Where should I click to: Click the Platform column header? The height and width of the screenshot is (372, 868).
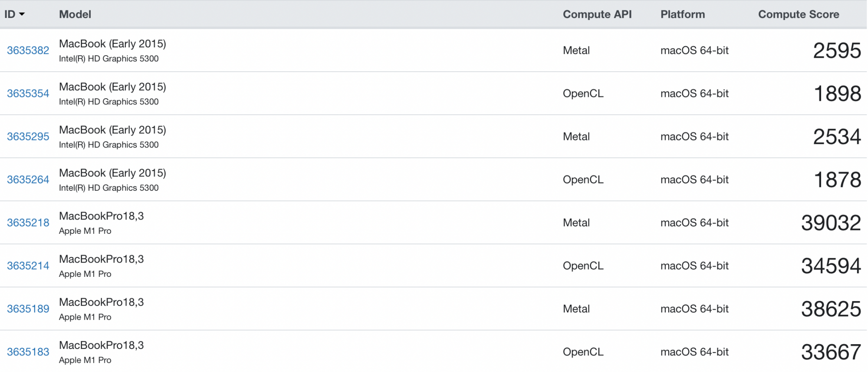point(683,14)
